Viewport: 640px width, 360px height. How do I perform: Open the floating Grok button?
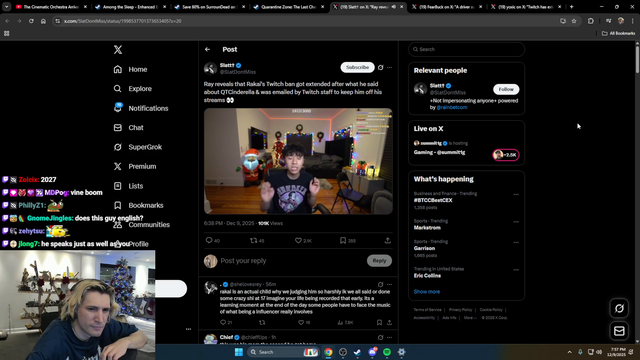(619, 309)
